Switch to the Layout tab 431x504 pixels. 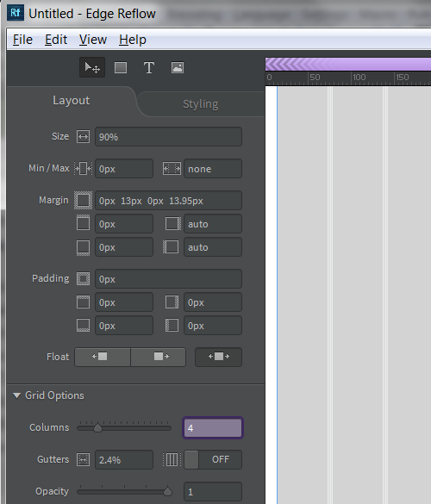pyautogui.click(x=71, y=100)
